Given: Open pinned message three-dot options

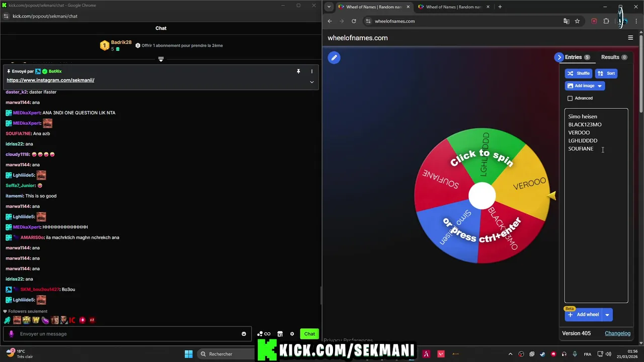Looking at the screenshot, I should point(311,71).
